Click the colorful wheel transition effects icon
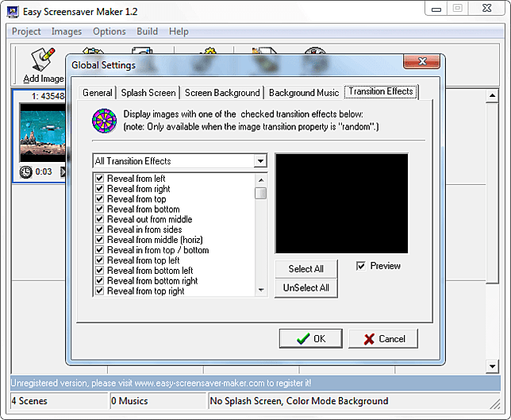Screen dimensions: 511x420 tap(104, 121)
